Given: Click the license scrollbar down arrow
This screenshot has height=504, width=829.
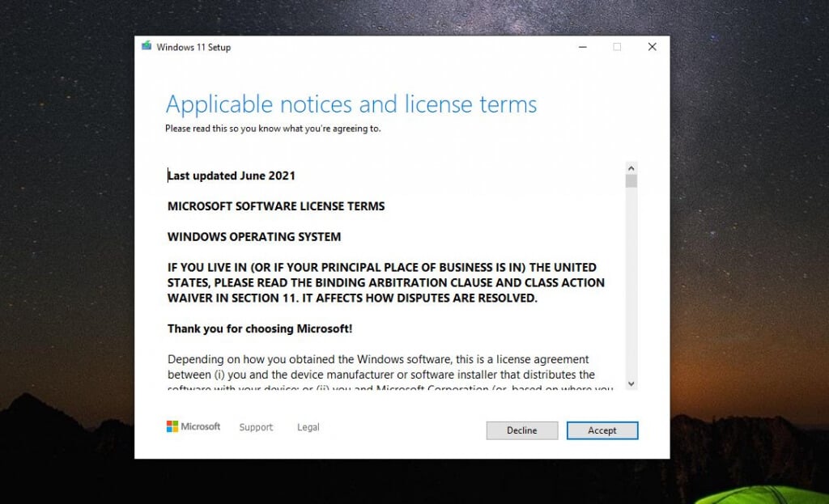Looking at the screenshot, I should point(631,383).
